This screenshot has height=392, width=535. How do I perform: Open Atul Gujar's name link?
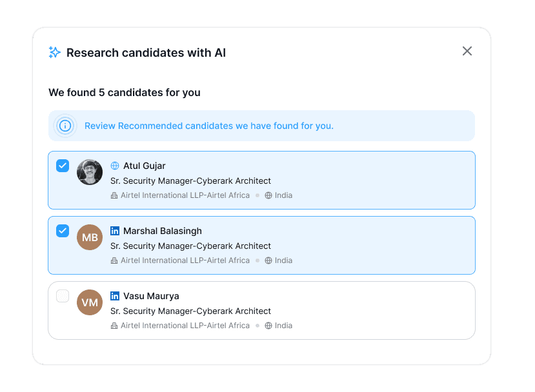(145, 166)
